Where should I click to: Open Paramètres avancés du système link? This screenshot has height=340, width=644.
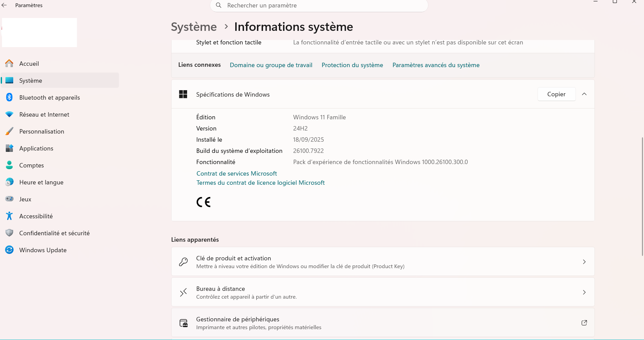click(436, 65)
